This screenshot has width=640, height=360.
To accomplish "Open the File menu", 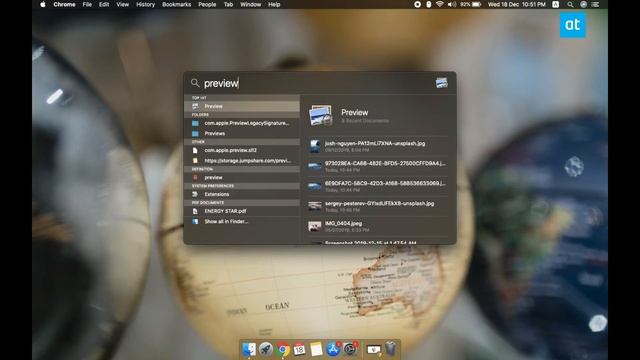I will click(87, 4).
